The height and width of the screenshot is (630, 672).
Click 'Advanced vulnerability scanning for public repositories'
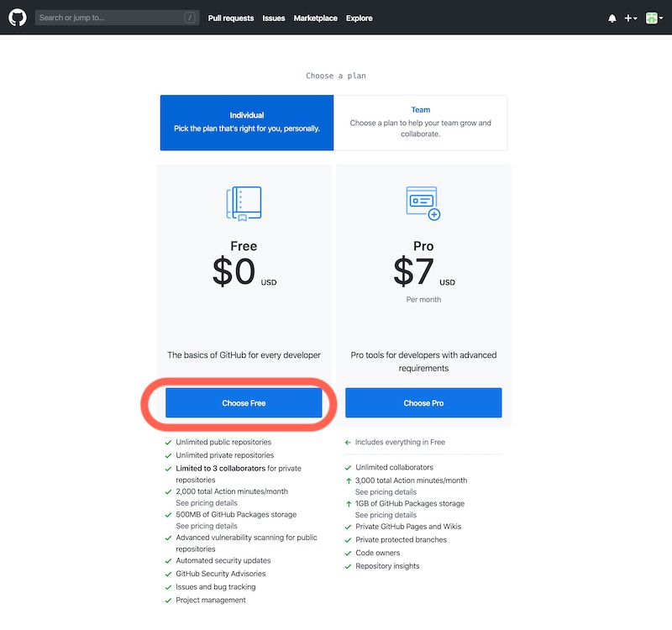(246, 543)
